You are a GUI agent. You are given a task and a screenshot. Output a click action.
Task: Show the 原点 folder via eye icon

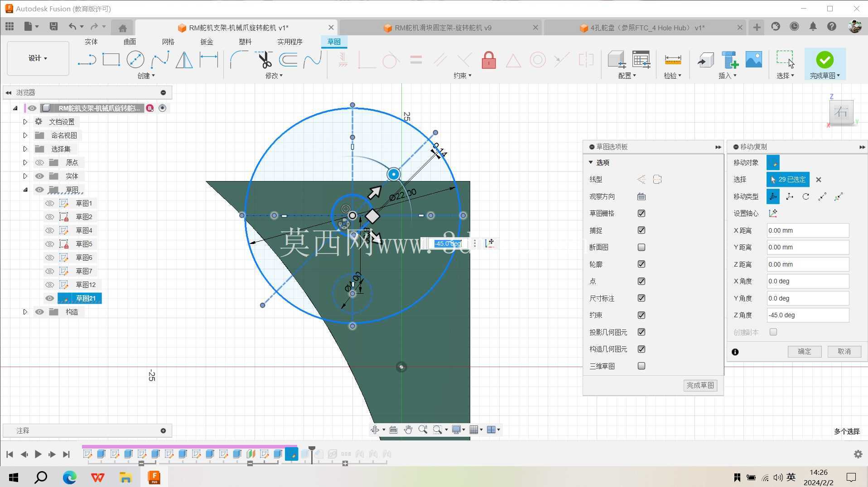(39, 162)
